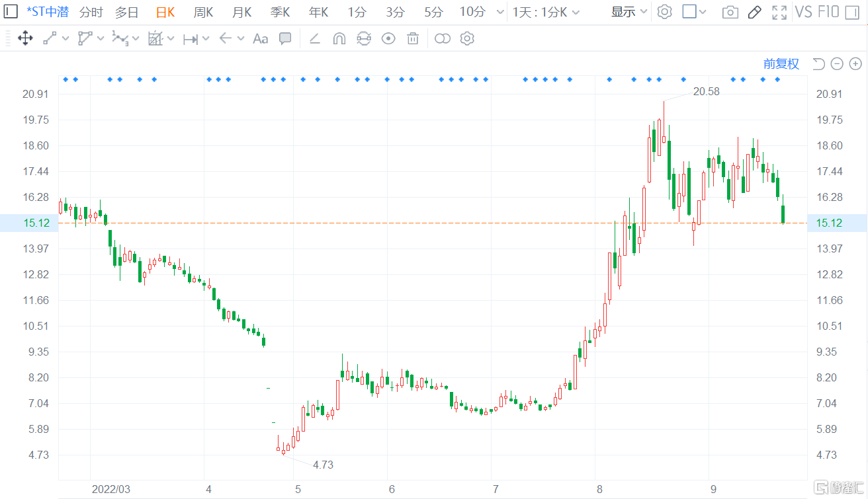
Task: Click the first blue diamond event marker
Action: (x=65, y=79)
